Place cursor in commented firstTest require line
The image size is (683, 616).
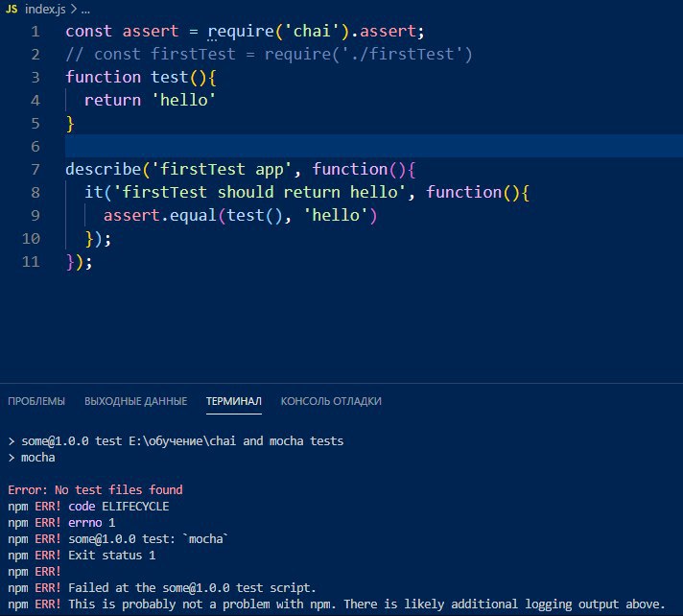tap(269, 55)
